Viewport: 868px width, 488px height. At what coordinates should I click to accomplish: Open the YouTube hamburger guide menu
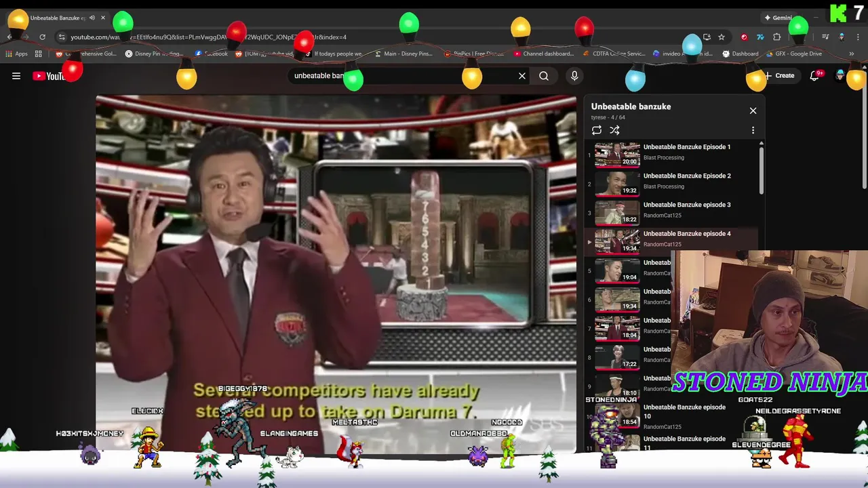tap(16, 76)
